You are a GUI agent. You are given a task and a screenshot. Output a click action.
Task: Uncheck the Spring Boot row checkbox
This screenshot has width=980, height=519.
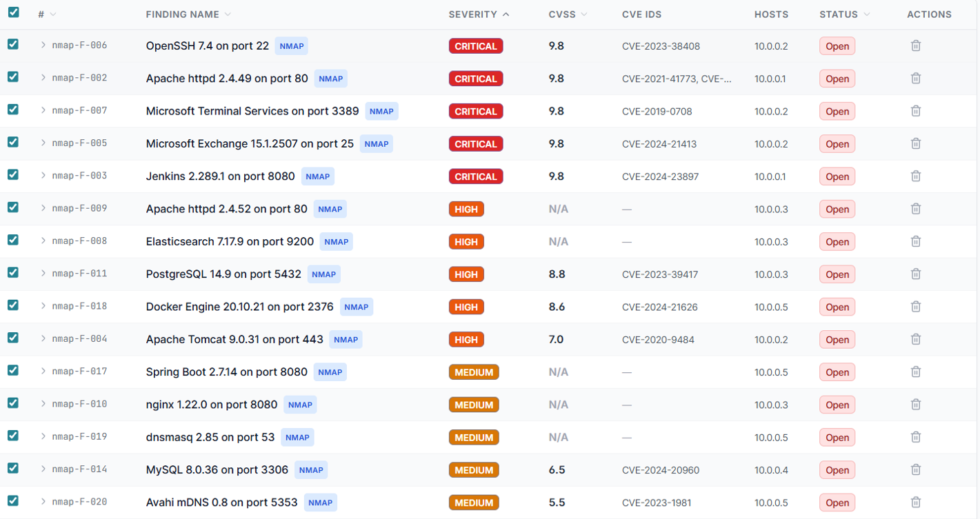pyautogui.click(x=13, y=370)
